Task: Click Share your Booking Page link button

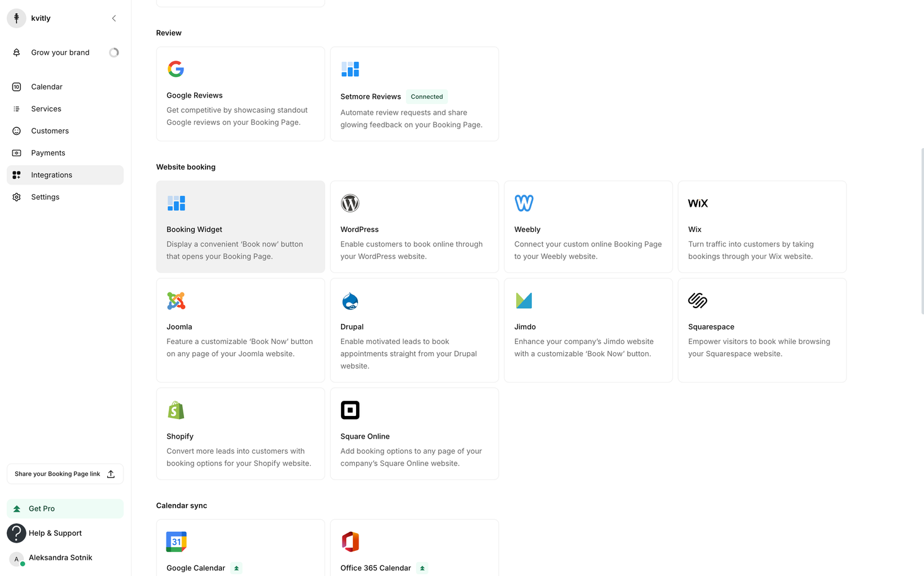Action: point(66,474)
